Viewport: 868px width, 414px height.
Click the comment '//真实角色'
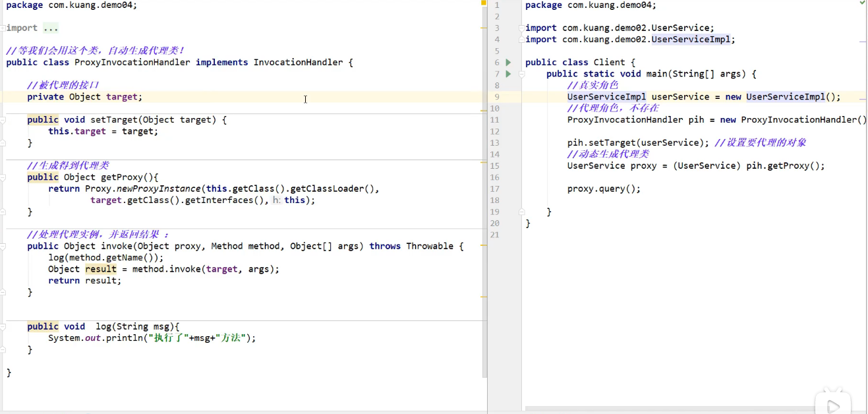pyautogui.click(x=593, y=86)
